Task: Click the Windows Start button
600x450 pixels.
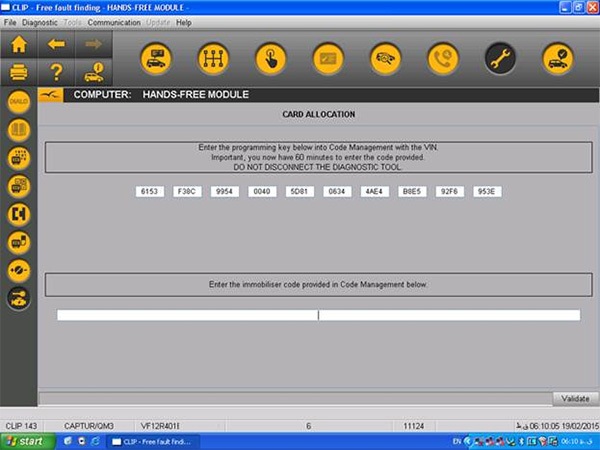Action: point(24,441)
